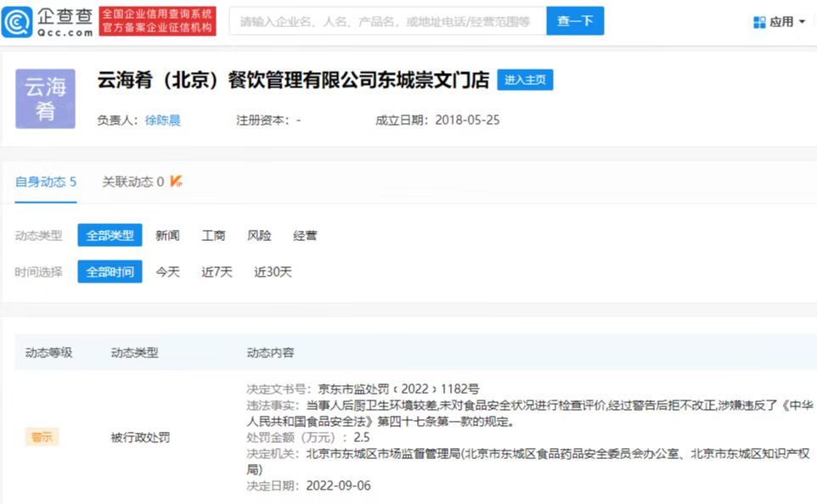Click the 北京市东城区市场监督管理局 authority text
Viewport: 817px width, 504px height.
point(383,453)
